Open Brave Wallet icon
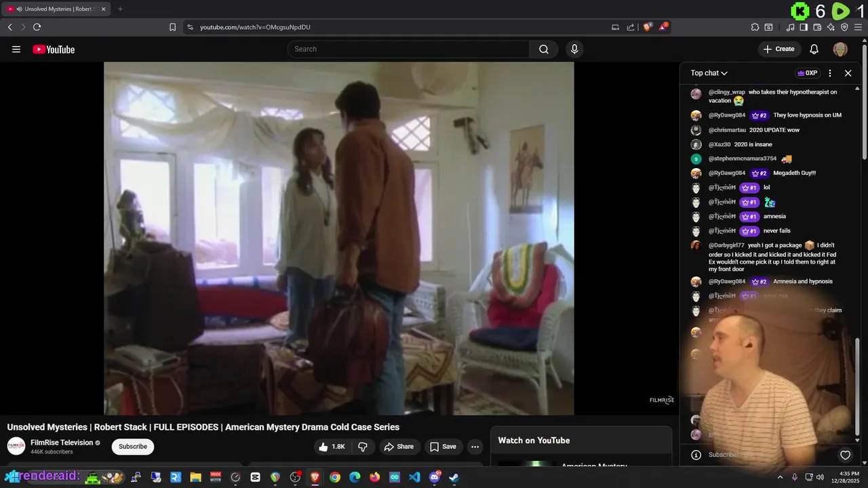 point(817,27)
